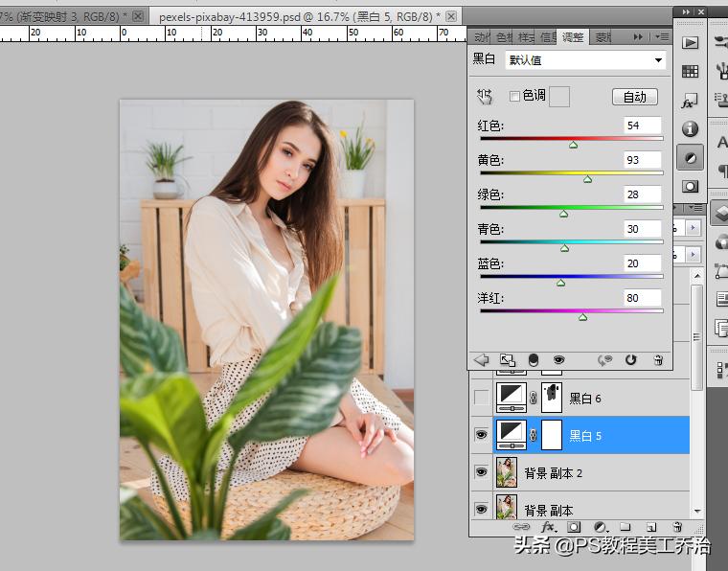The width and height of the screenshot is (728, 571).
Task: Click the return to adjustment list arrow
Action: point(482,360)
